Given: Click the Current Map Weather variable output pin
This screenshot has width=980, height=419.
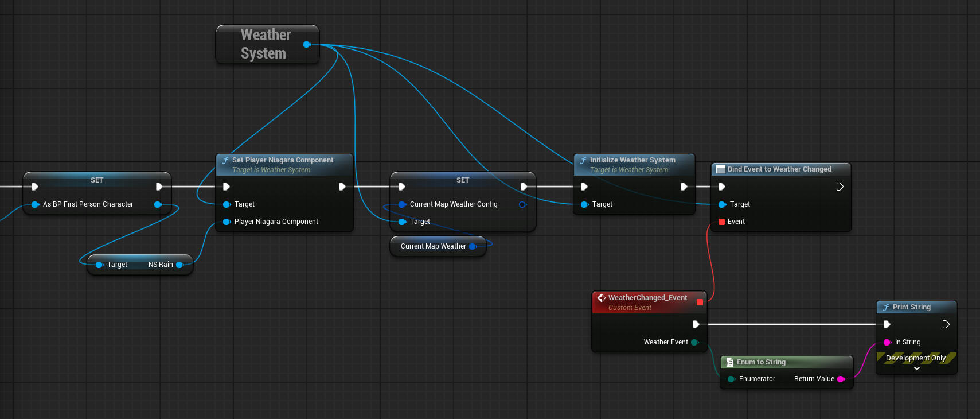Looking at the screenshot, I should click(473, 246).
